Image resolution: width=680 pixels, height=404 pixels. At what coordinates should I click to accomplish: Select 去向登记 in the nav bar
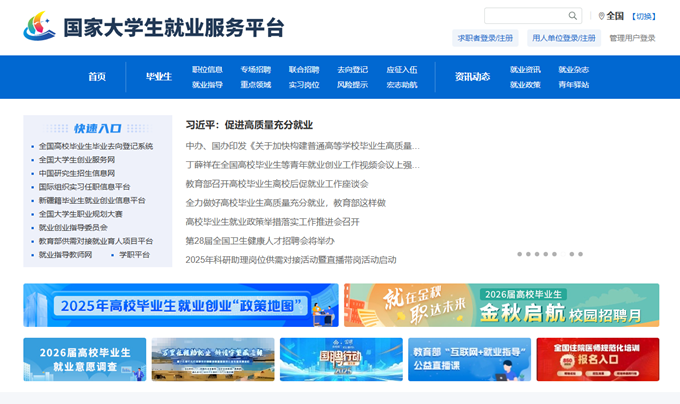tap(352, 69)
